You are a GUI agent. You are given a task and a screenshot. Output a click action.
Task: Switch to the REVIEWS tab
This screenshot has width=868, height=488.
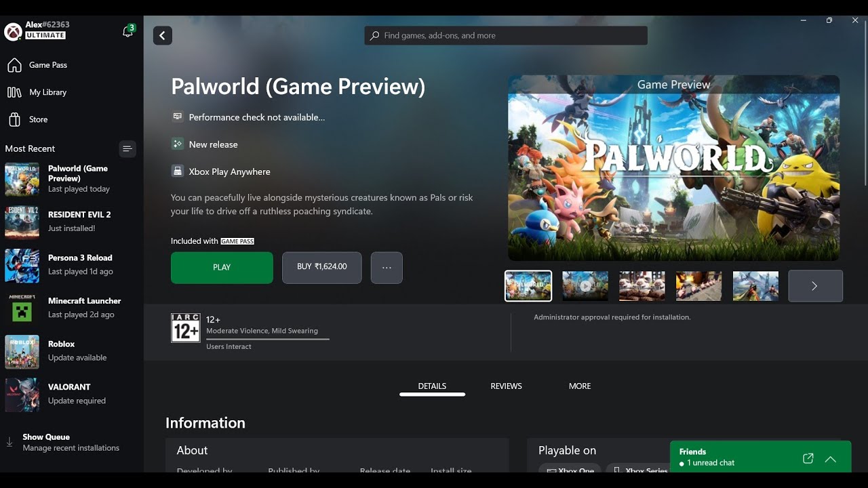click(x=506, y=386)
